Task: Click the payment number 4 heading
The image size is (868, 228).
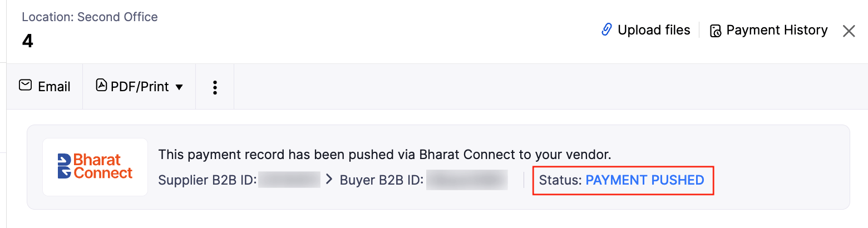Action: pos(27,41)
